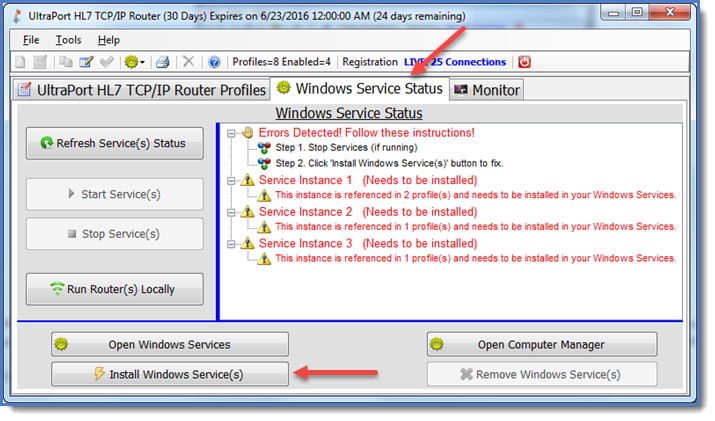Viewport: 715px width, 421px height.
Task: Minimize the UltraPort HL7 Router window
Action: (x=614, y=13)
